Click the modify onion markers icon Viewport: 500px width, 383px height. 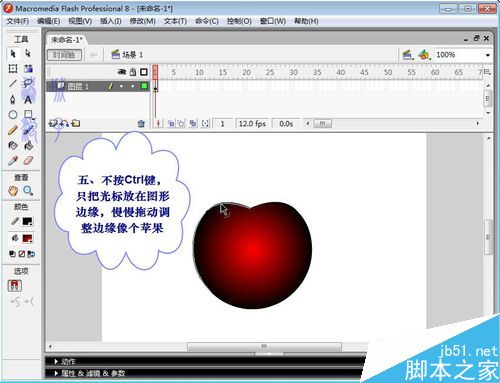(205, 124)
